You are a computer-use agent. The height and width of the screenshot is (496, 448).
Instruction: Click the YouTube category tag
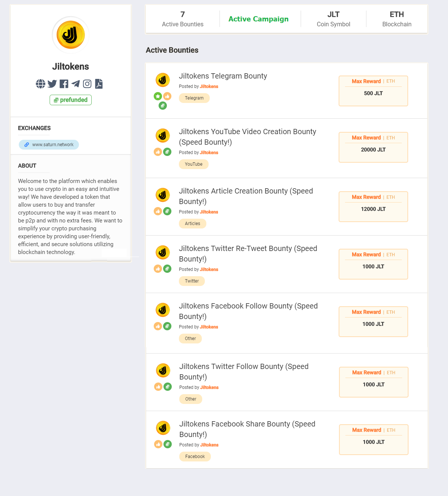[x=194, y=164]
